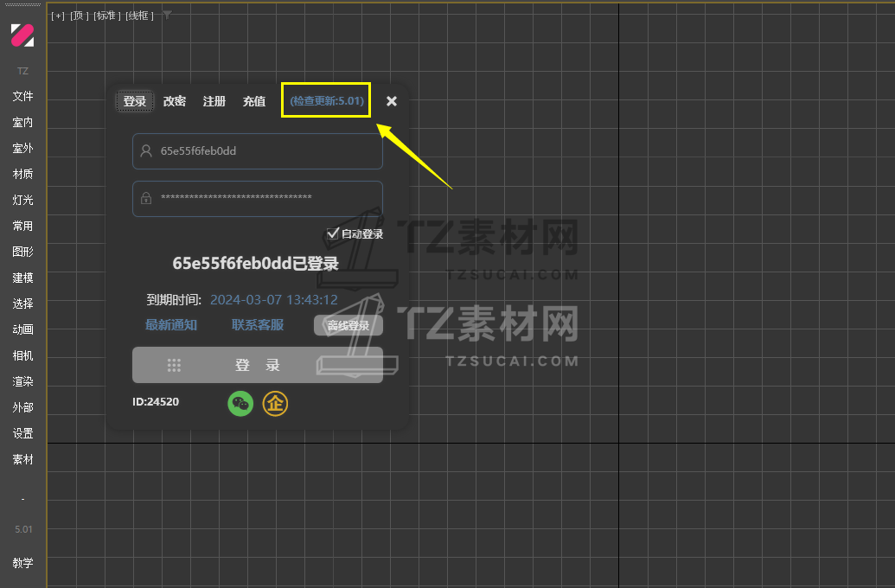The height and width of the screenshot is (588, 895).
Task: Open the 图形 sidebar menu
Action: 22,251
